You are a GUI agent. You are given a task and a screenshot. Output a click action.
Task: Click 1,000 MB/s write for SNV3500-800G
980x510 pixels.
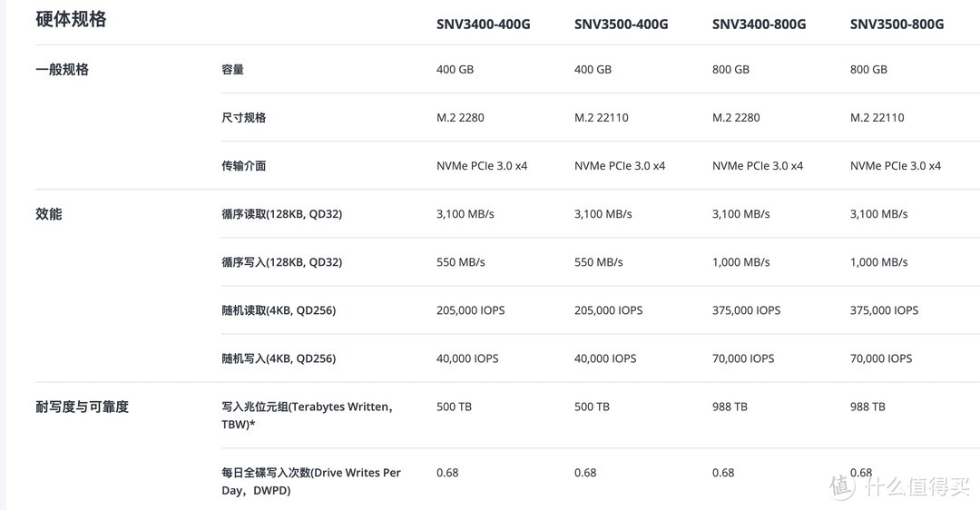click(878, 262)
